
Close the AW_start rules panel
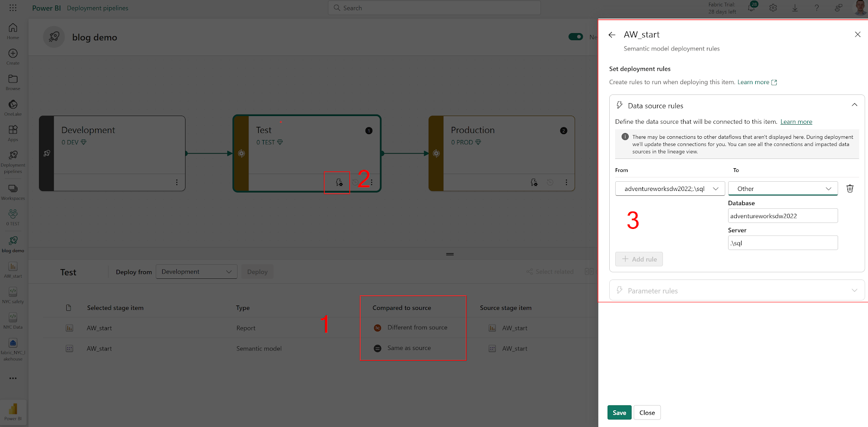(x=858, y=34)
